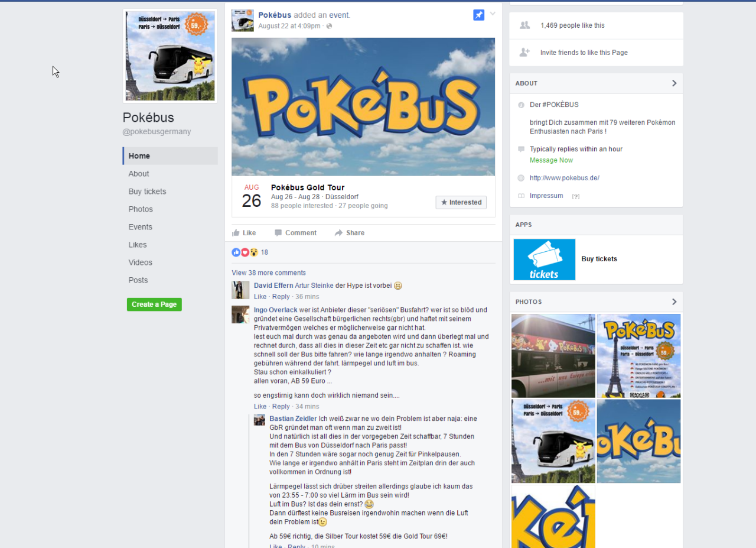Click the Aug 26 event date box
756x548 pixels.
[x=252, y=197]
